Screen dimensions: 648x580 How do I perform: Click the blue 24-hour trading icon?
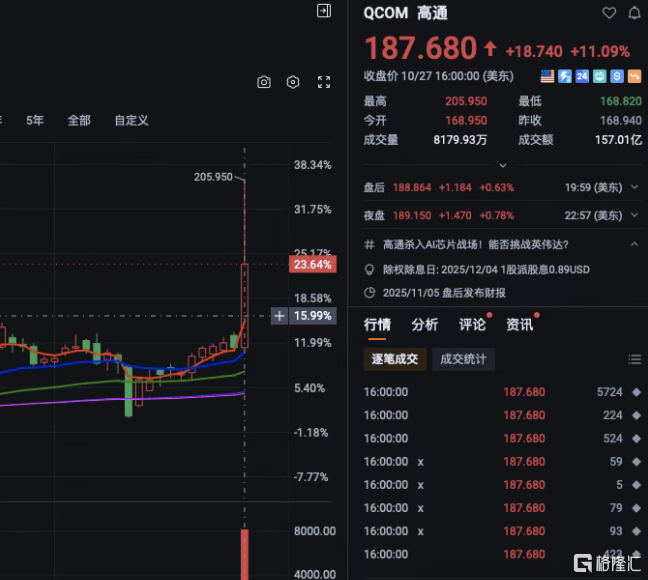click(x=582, y=76)
